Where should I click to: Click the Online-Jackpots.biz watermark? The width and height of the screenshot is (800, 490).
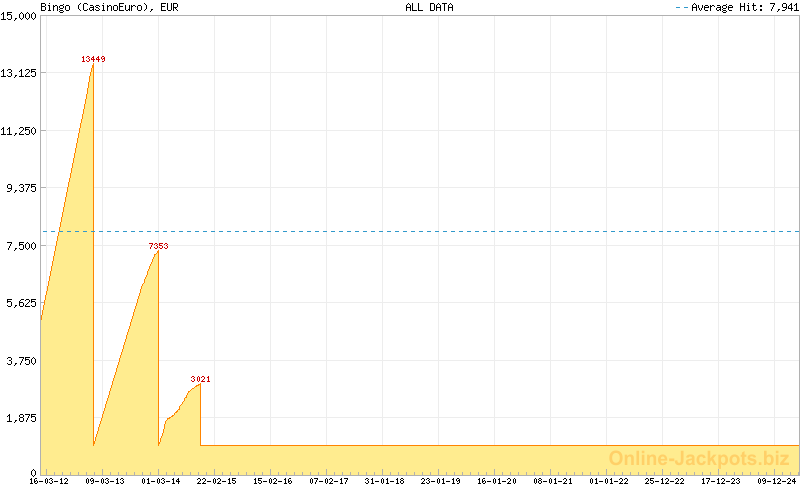pos(698,458)
